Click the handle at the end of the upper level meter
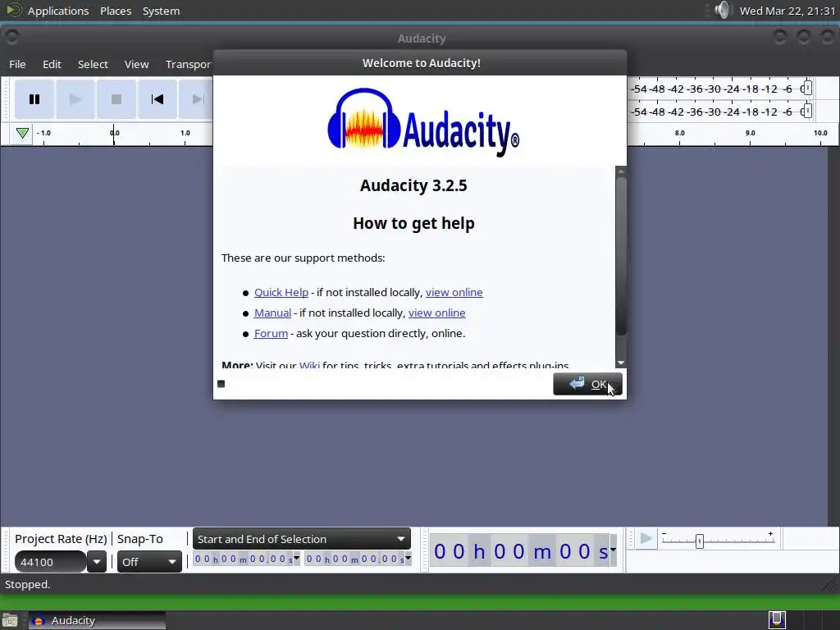This screenshot has height=630, width=840. tap(808, 89)
